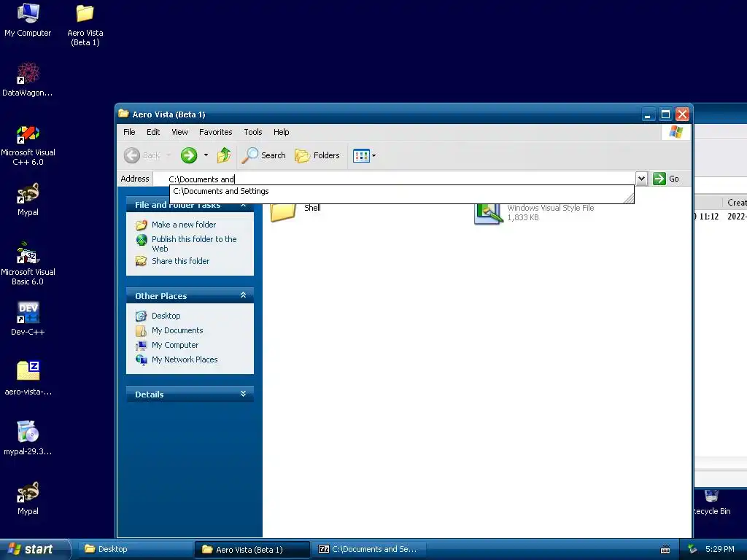Click the 5:29 PM clock
The image size is (747, 560).
coord(719,549)
